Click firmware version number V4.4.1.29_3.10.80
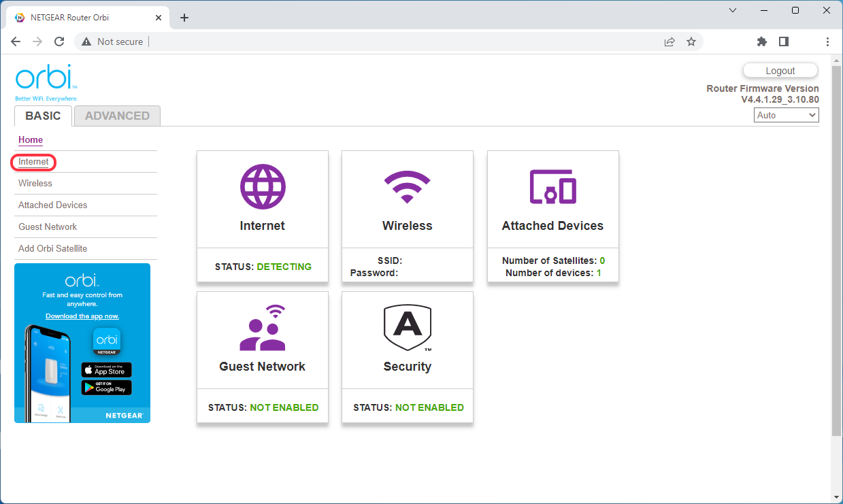Viewport: 843px width, 504px height. coord(780,99)
